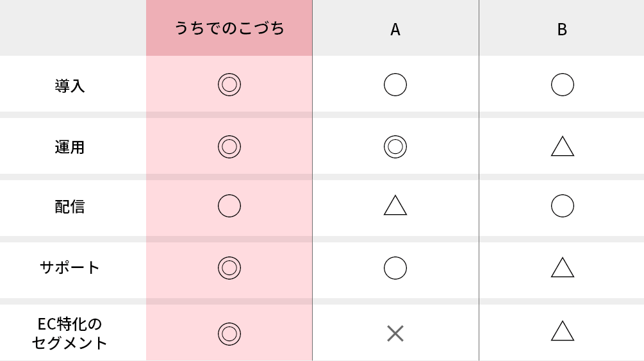Click the triangle in B's EC特化のセグメント row
Viewport: 644px width, 361px height.
[x=562, y=332]
